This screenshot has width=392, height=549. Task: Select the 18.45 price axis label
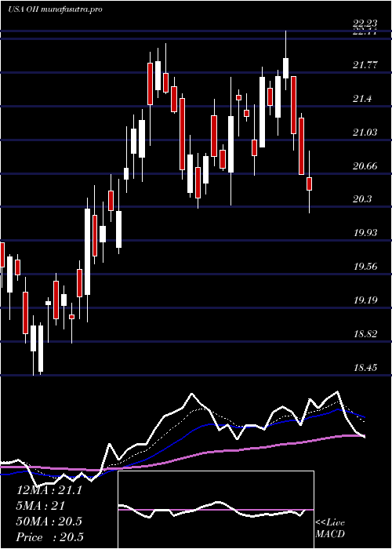366,368
